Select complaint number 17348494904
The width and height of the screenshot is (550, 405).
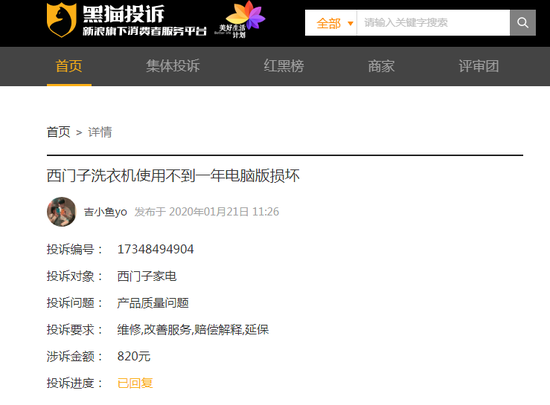tap(155, 249)
